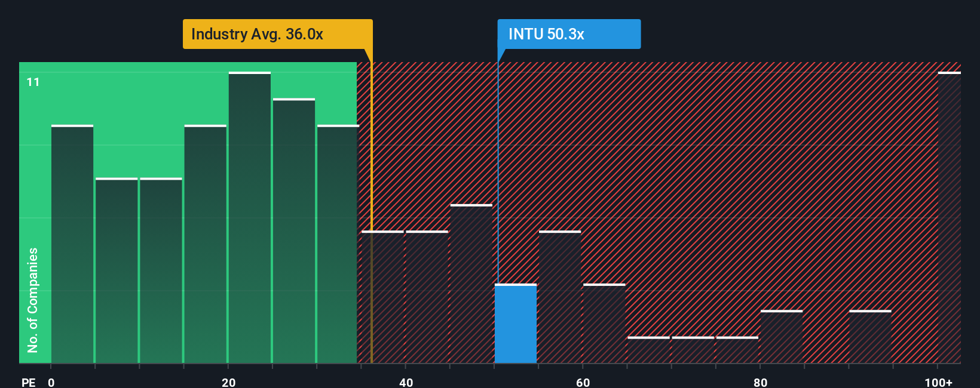Viewport: 980px width, 388px height.
Task: Select the green bar between PE 30 and 35
Action: click(x=338, y=244)
